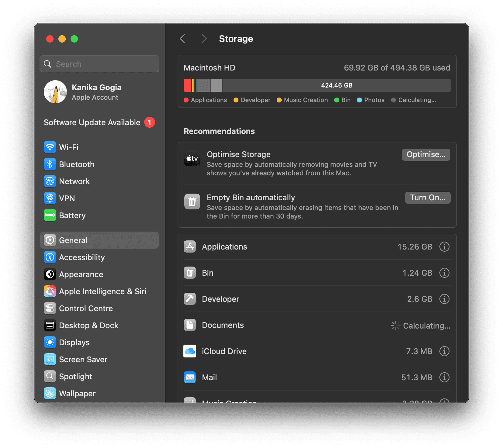Click the red Applications segment in storage bar
503x448 pixels.
(x=187, y=85)
